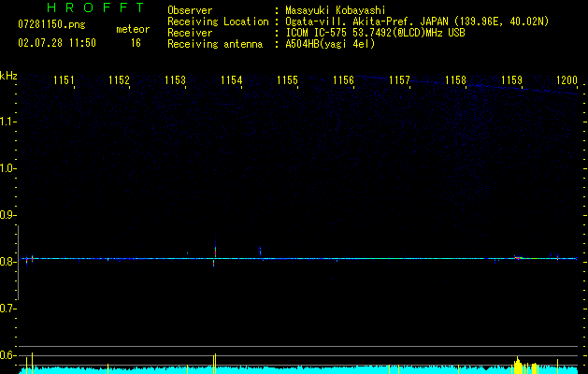Select antenna value A504HB(yagi 4el)

tap(330, 44)
